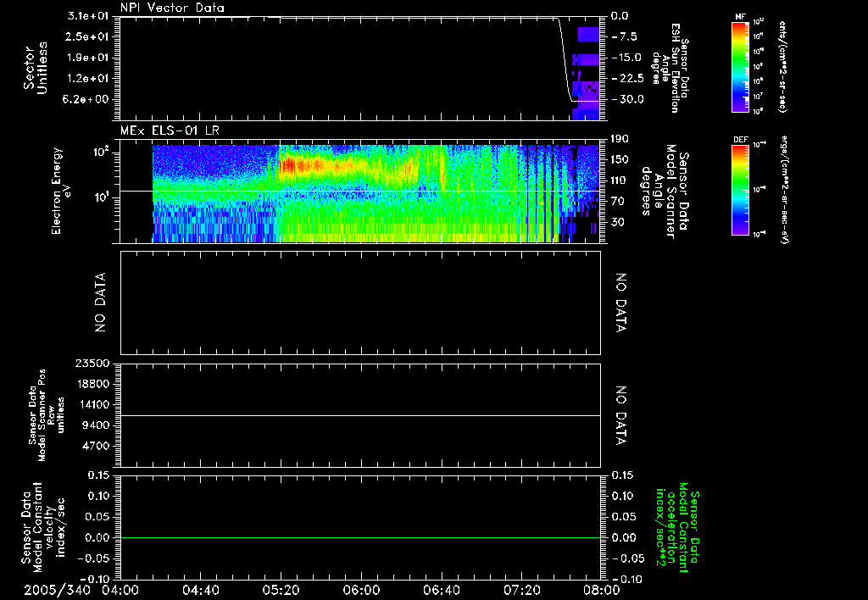Click the left 0.15 velocity axis value
This screenshot has height=600, width=868.
click(98, 475)
